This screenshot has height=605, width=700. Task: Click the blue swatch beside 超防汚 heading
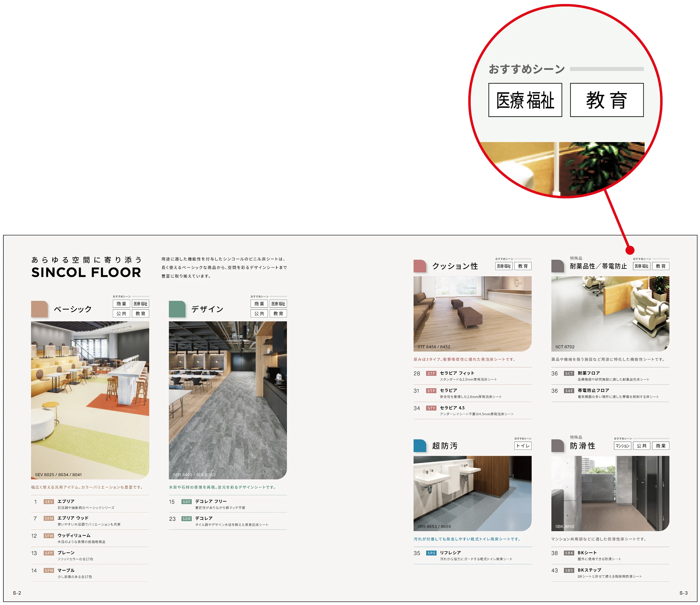tap(420, 446)
